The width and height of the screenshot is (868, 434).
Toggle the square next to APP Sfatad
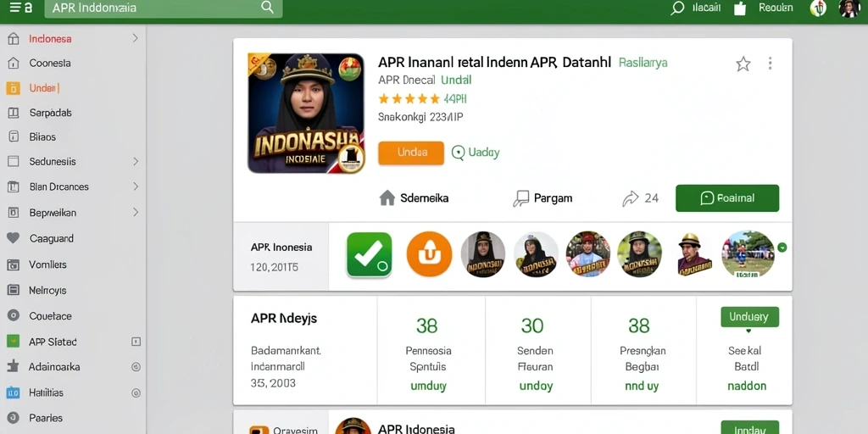[x=136, y=342]
